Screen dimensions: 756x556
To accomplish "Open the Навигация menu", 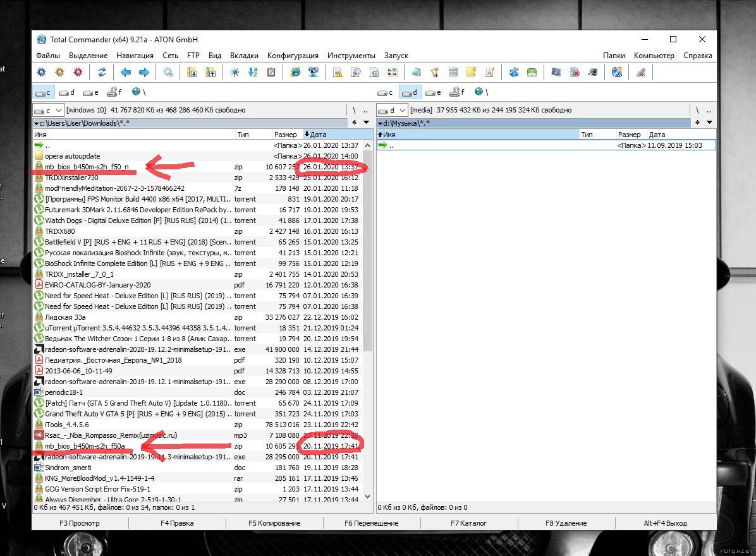I will tap(135, 56).
